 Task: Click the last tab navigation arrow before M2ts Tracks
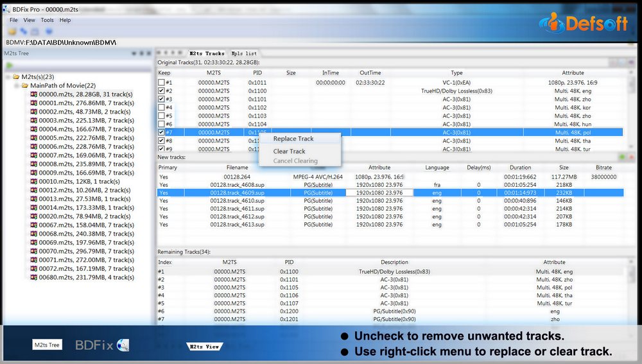[180, 53]
